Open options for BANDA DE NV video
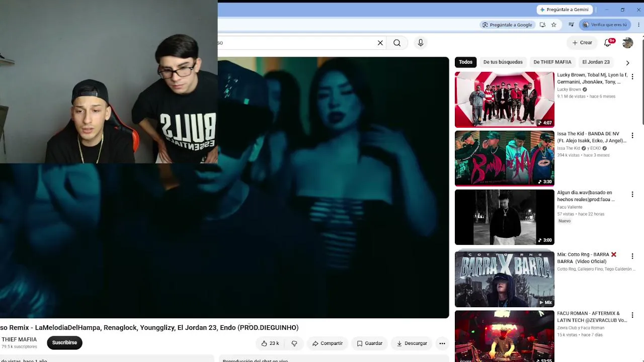644x362 pixels. 632,135
